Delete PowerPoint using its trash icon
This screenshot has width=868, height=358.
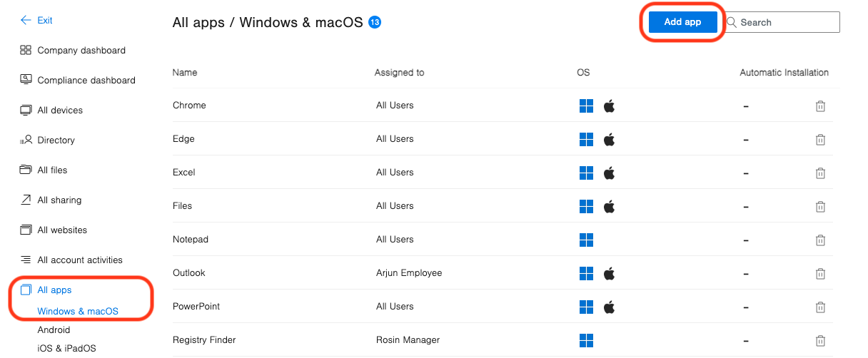coord(821,307)
